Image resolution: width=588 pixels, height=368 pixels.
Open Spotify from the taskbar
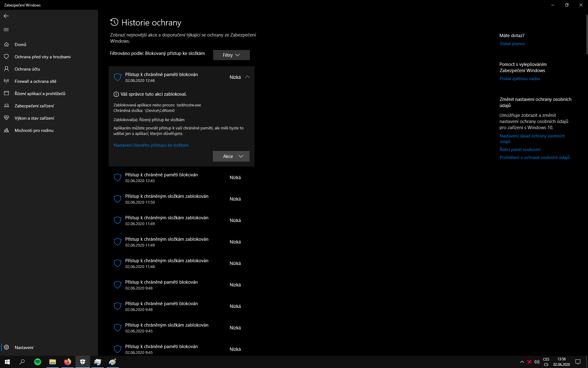[38, 362]
